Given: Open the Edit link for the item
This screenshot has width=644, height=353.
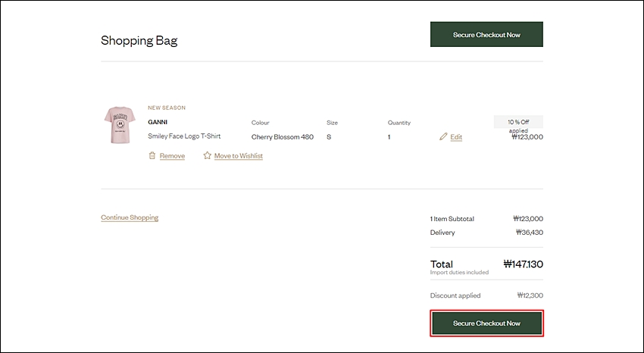Looking at the screenshot, I should pos(456,137).
